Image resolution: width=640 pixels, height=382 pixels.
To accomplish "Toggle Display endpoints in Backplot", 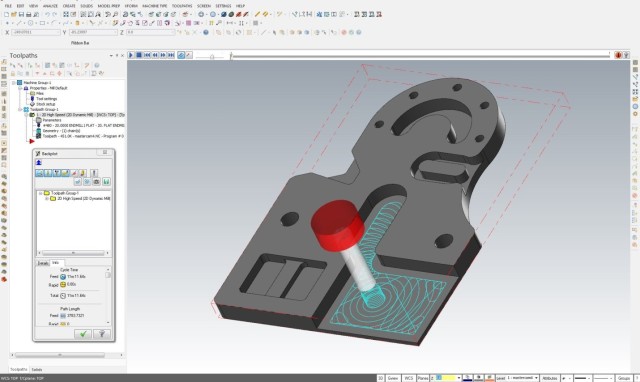I will pyautogui.click(x=74, y=173).
